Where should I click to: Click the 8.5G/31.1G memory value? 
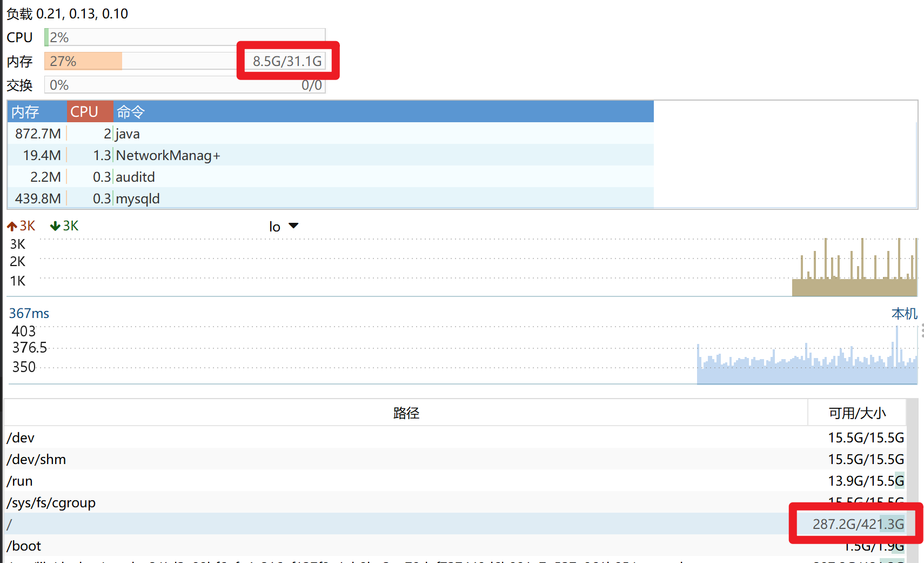(287, 61)
